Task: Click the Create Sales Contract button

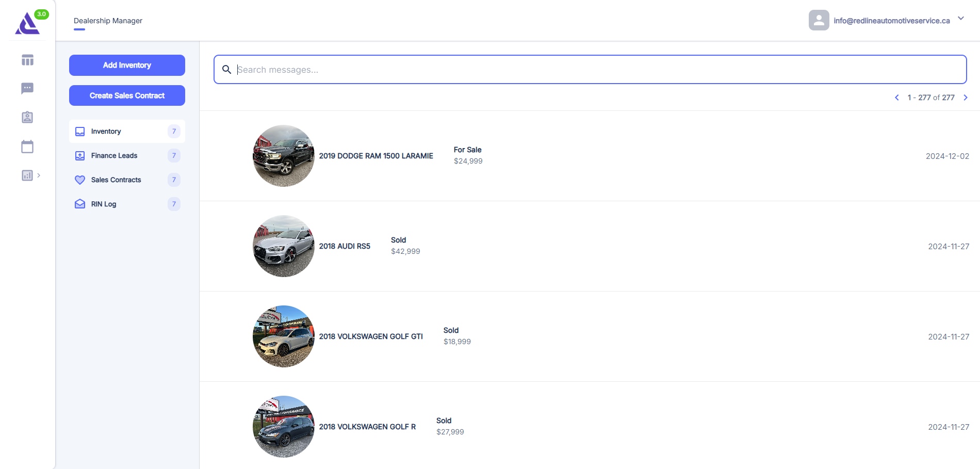Action: [x=127, y=95]
